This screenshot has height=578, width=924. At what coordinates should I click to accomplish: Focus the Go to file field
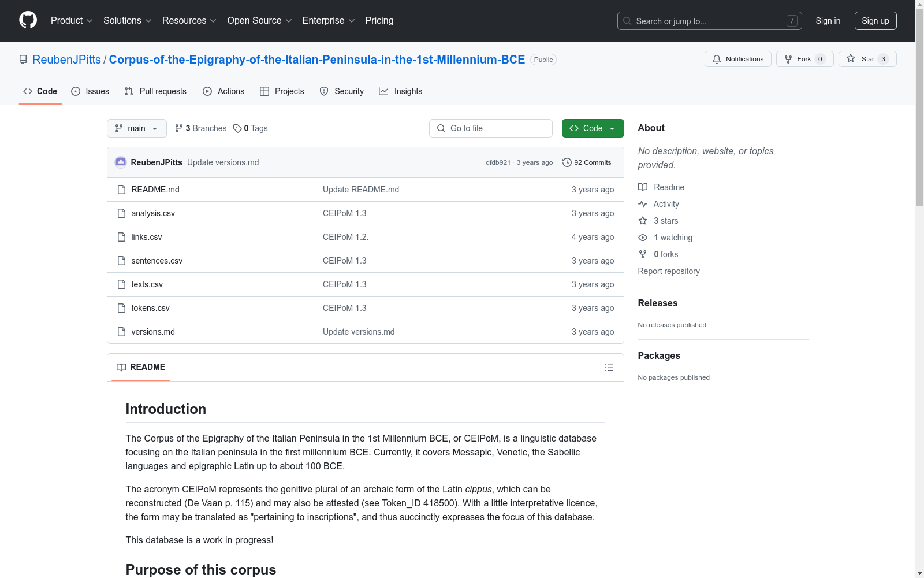pos(491,128)
